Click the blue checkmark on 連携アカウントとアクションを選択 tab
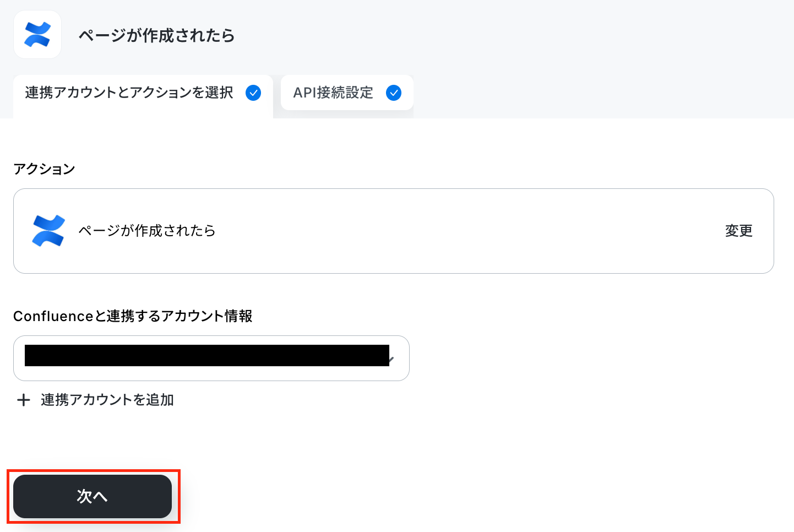 tap(253, 93)
